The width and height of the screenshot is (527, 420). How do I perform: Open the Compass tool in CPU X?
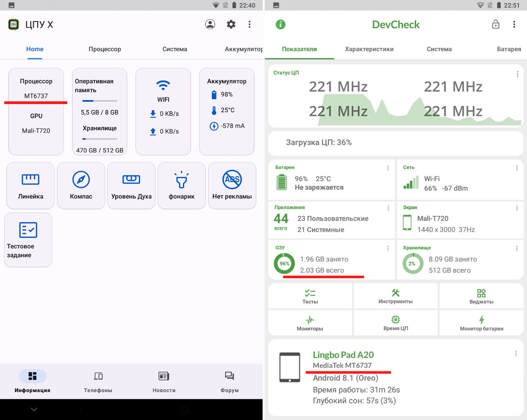pyautogui.click(x=81, y=185)
